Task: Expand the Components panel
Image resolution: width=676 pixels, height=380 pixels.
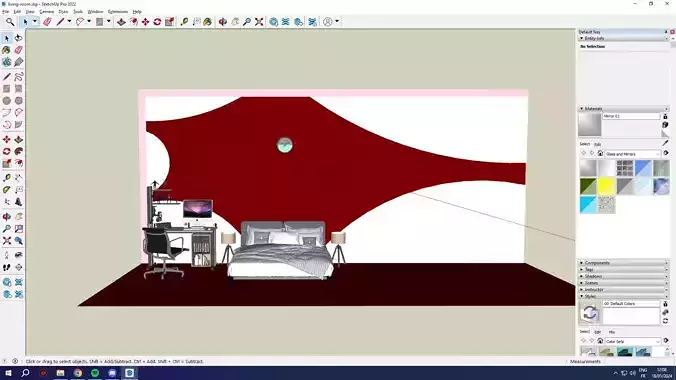Action: point(623,263)
